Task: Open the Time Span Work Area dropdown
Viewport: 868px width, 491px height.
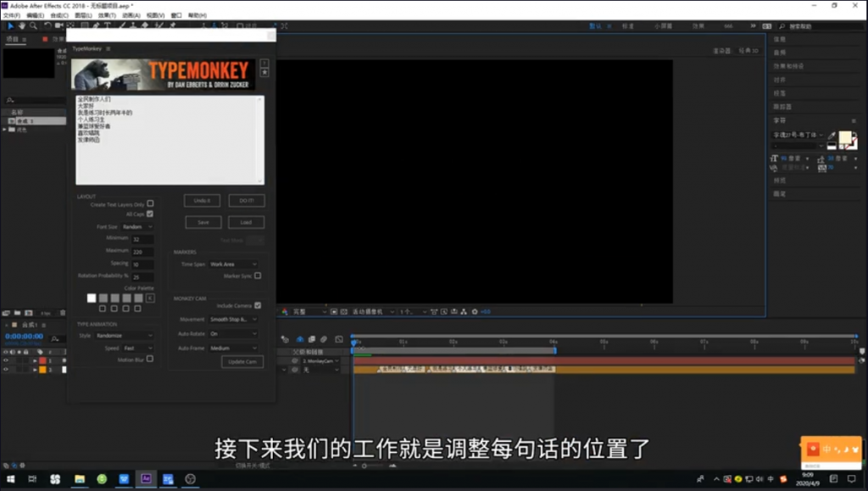Action: pos(233,265)
